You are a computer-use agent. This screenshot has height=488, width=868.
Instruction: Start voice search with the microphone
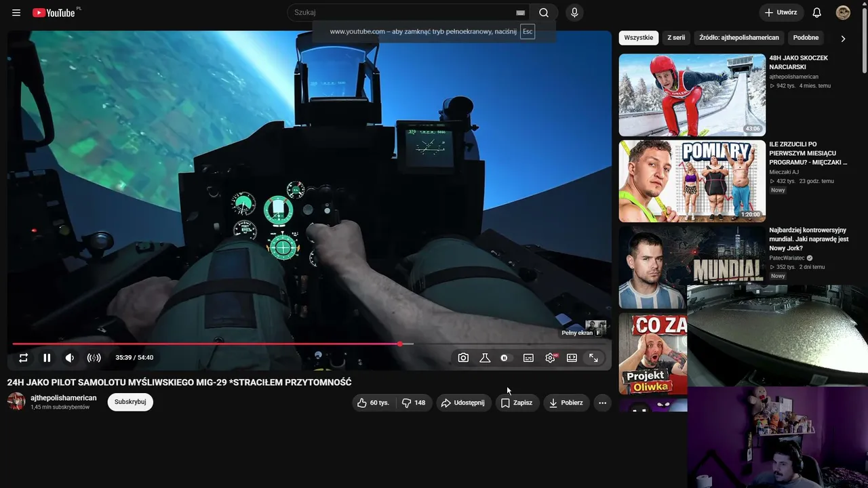tap(574, 13)
